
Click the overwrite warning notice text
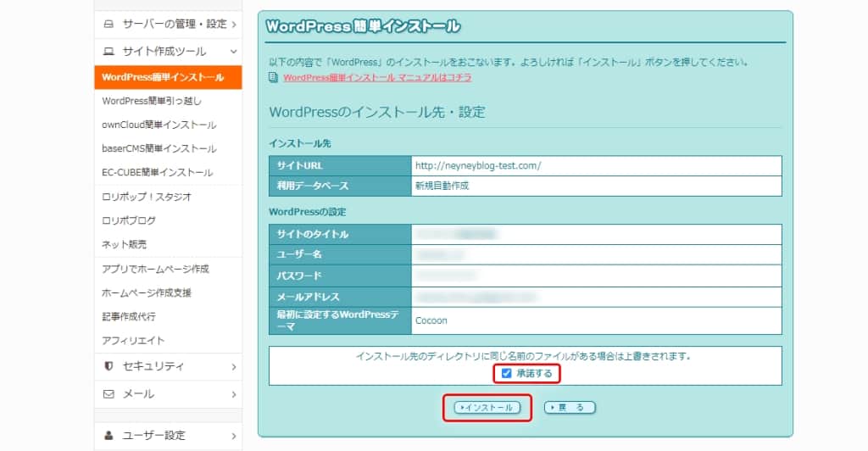524,356
